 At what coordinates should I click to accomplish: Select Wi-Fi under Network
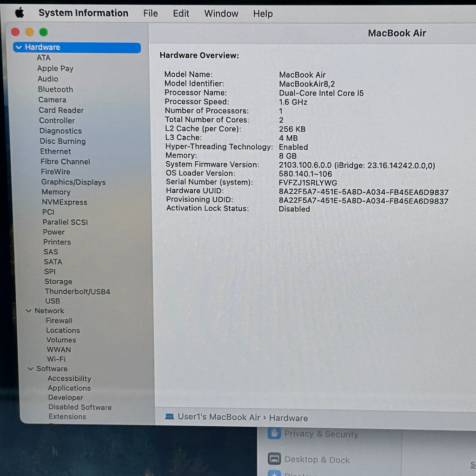tap(56, 359)
